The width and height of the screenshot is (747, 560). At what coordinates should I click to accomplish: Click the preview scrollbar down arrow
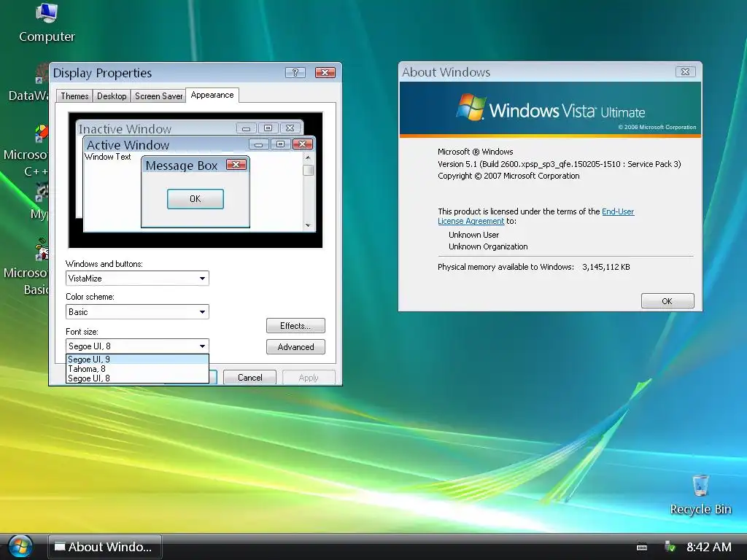(x=309, y=225)
